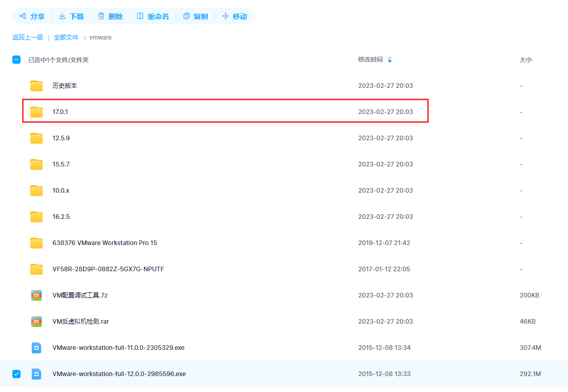568x392 pixels.
Task: Click folder icon of 16.2.5
Action: (36, 217)
